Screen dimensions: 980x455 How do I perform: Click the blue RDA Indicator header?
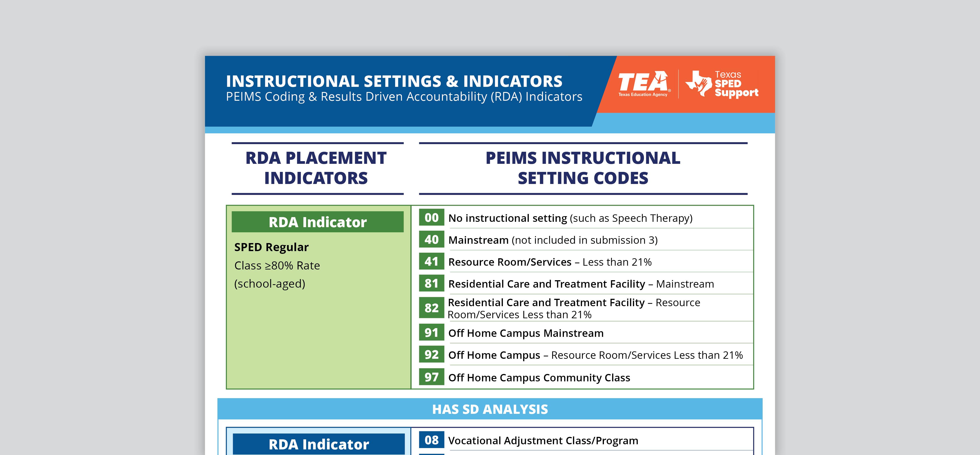tap(318, 444)
